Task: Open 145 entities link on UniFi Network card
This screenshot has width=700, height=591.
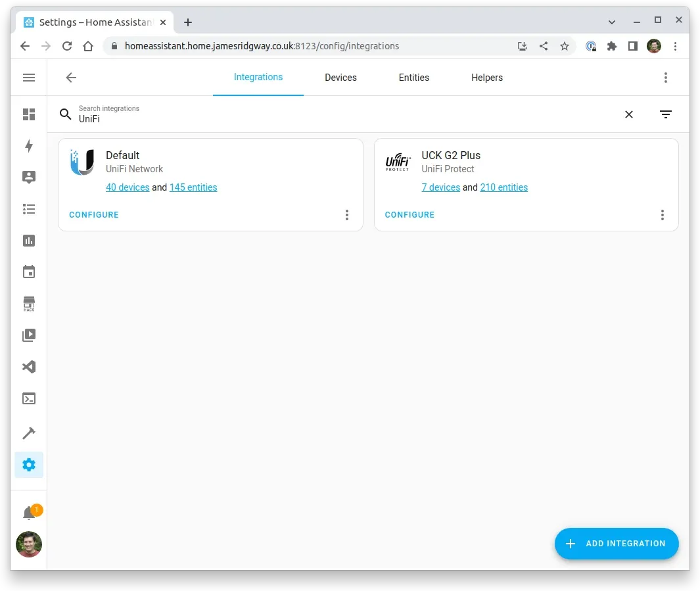Action: (193, 187)
